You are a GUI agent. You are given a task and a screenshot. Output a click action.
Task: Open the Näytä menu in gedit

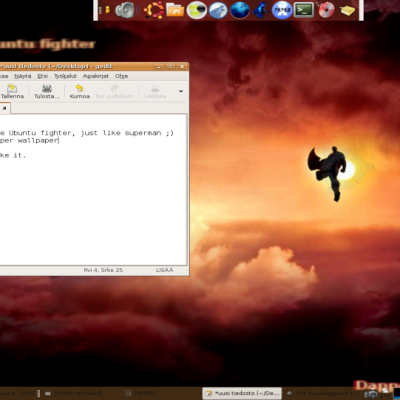(x=23, y=76)
